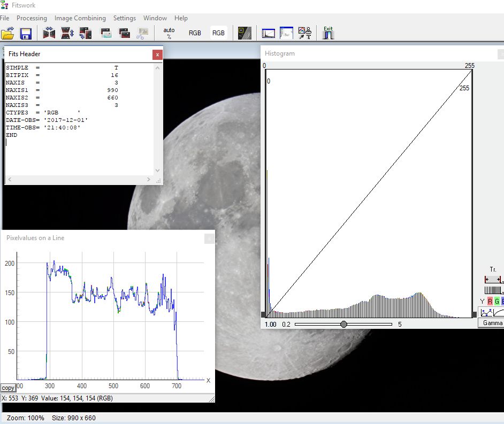504x424 pixels.
Task: Open a file with the folder icon
Action: (7, 33)
